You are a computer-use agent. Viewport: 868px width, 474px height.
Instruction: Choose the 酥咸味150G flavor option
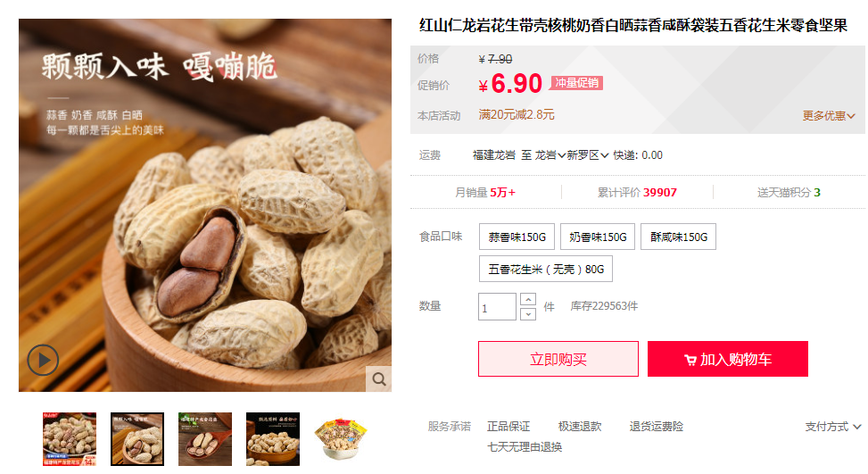pos(679,237)
